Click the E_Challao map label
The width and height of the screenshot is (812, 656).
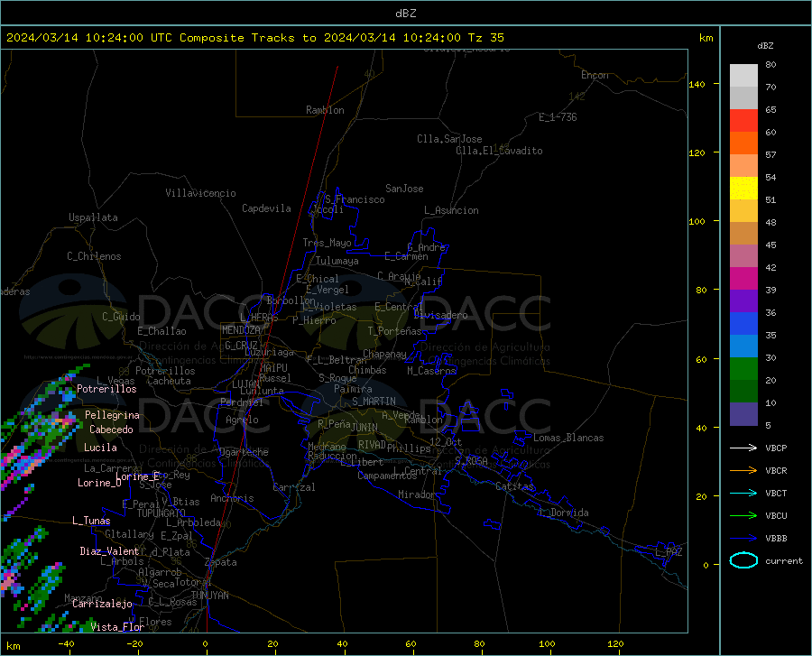coord(161,331)
